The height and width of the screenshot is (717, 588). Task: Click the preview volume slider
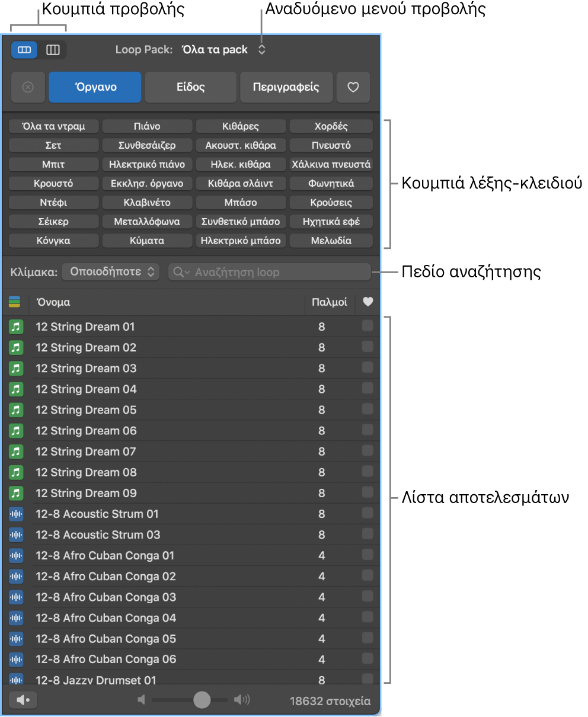[x=190, y=700]
